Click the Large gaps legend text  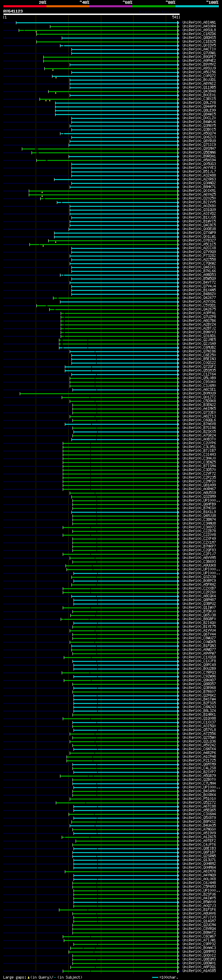(43, 977)
